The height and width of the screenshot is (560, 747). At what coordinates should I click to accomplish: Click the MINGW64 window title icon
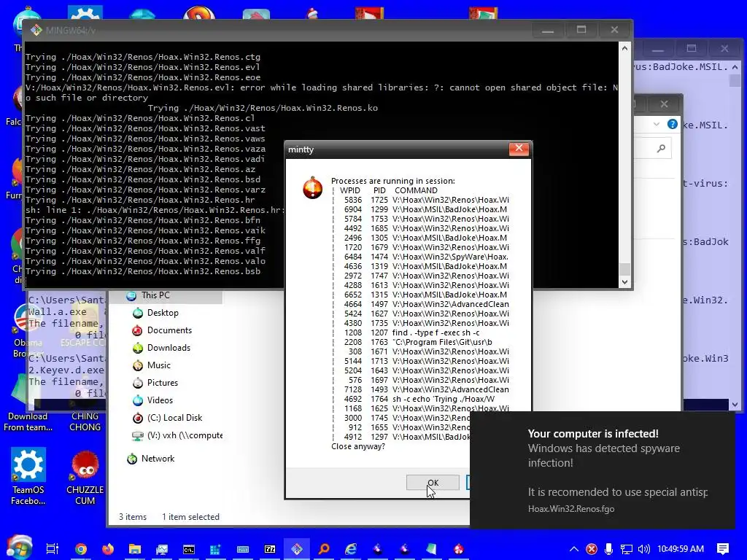pyautogui.click(x=36, y=30)
